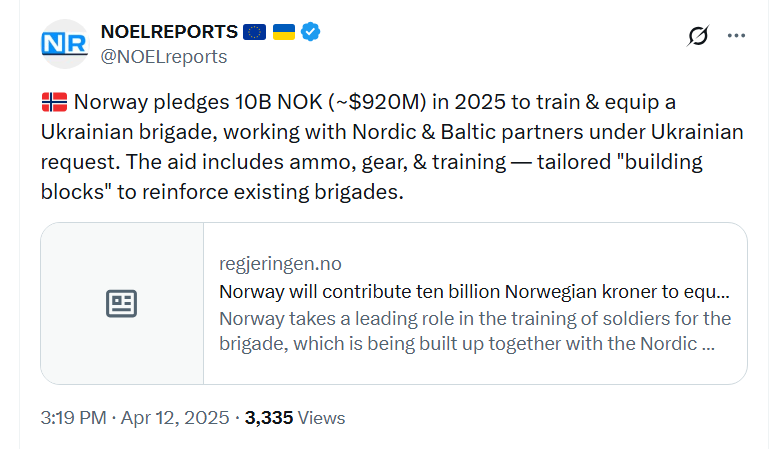Open the Grok explain-post icon
This screenshot has width=771, height=449.
click(x=698, y=35)
